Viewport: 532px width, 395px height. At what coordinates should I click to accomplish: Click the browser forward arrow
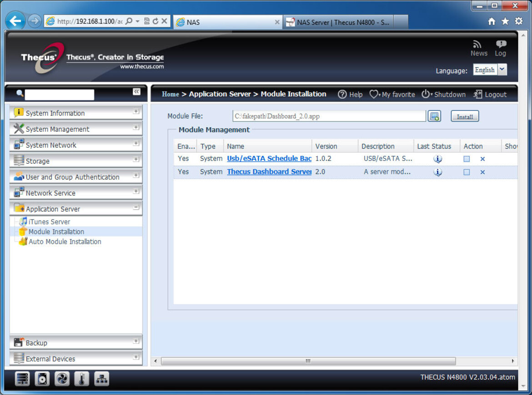point(34,21)
